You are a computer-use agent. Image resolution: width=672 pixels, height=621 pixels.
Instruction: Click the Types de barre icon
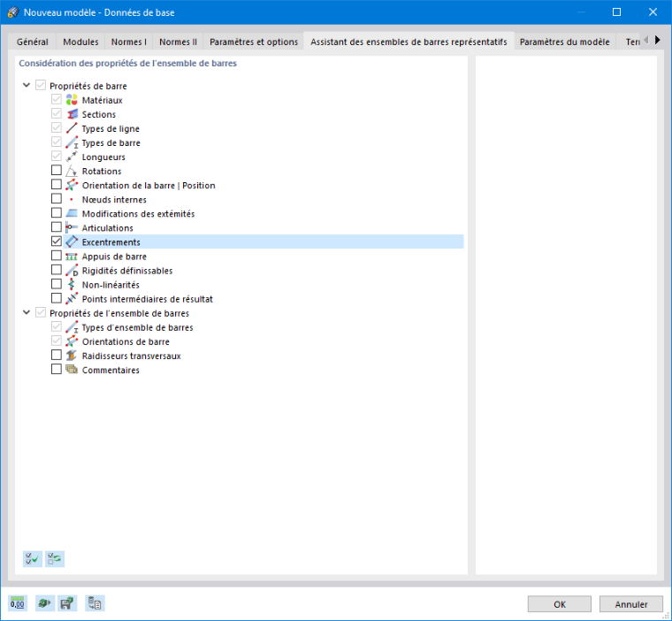[72, 142]
